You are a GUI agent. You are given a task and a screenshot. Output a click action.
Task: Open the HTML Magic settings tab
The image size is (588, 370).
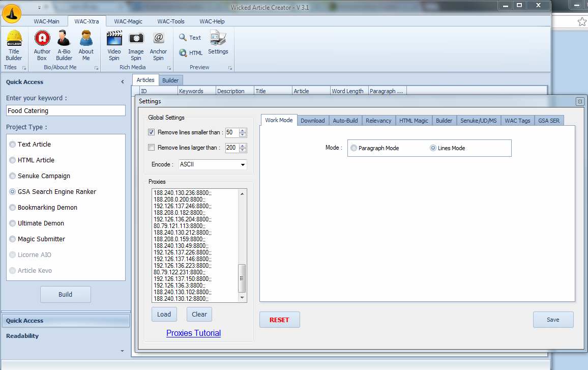point(413,121)
